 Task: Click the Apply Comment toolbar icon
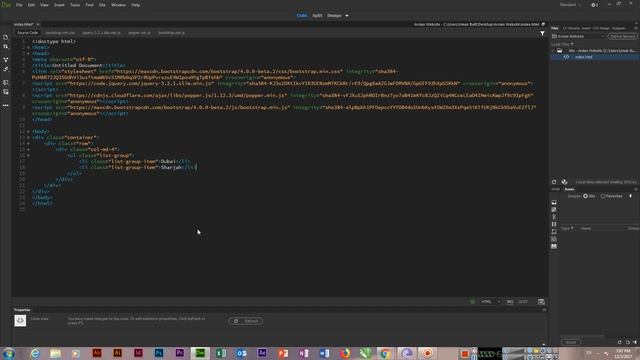click(6, 82)
